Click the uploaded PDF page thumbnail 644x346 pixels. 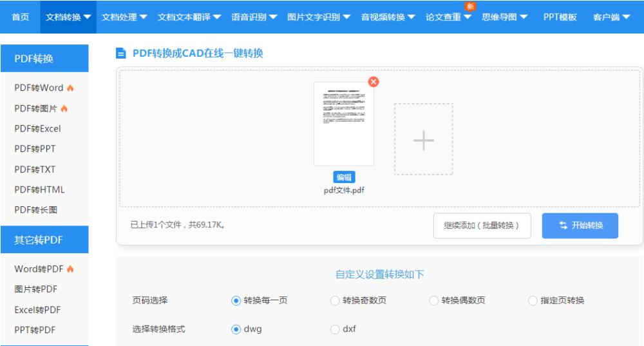click(x=344, y=124)
